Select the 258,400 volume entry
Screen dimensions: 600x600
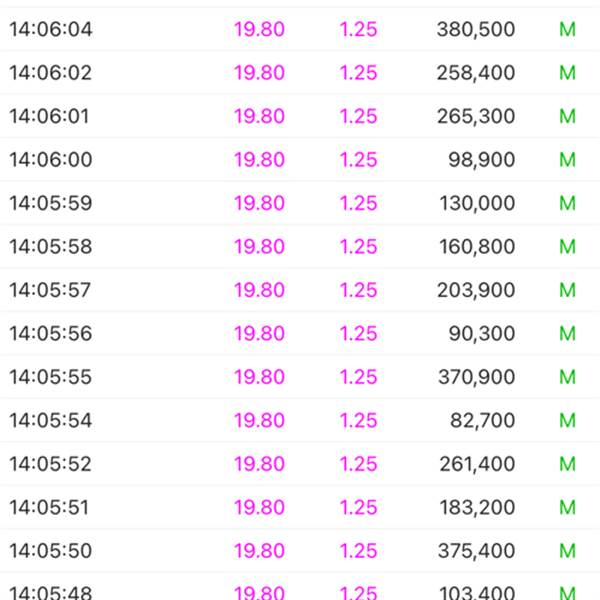[476, 73]
